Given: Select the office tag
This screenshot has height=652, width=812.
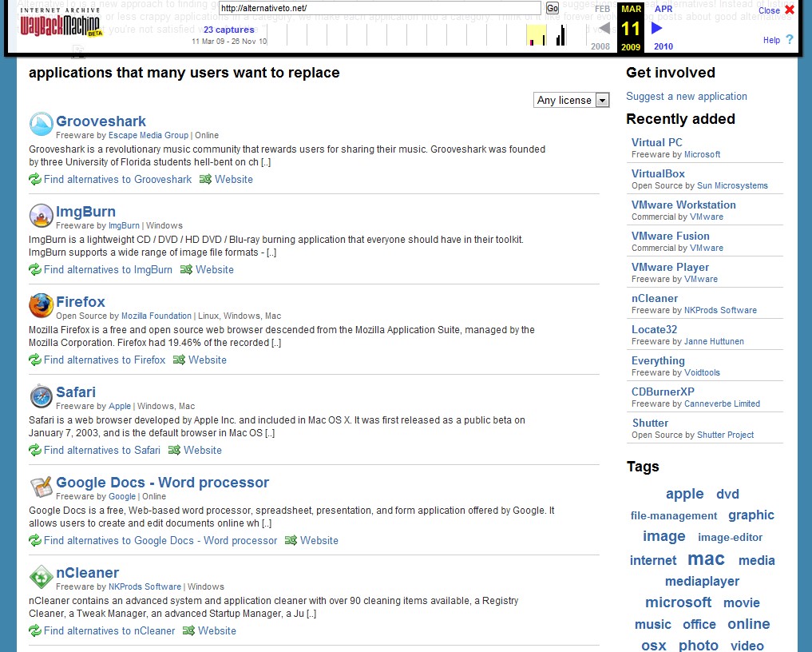Looking at the screenshot, I should point(699,624).
